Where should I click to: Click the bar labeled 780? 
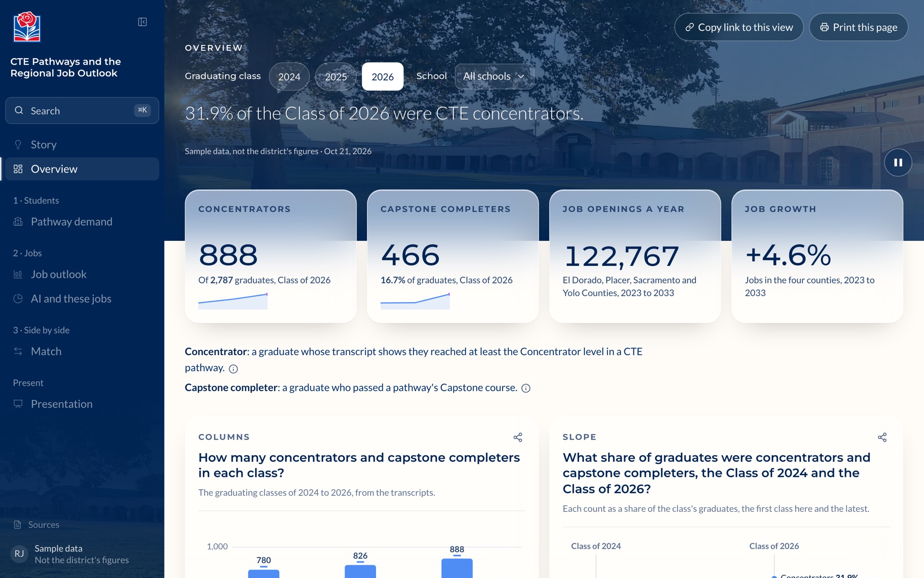click(x=263, y=573)
